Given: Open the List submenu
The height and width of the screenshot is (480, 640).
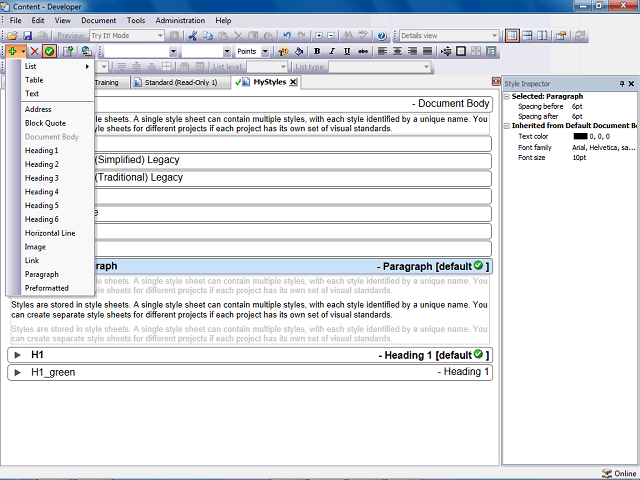Looking at the screenshot, I should (x=57, y=66).
